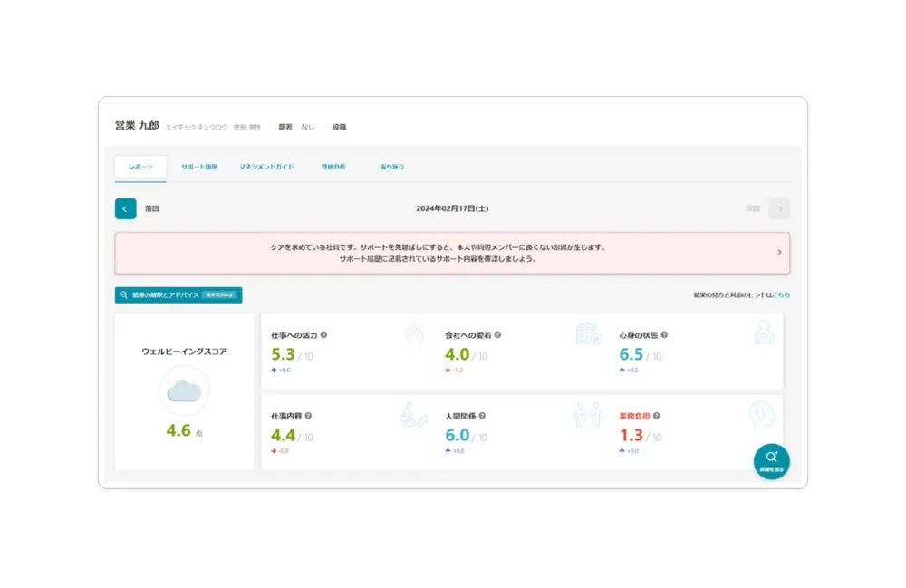The height and width of the screenshot is (588, 906).
Task: Click the building icon in 会社への愛着 card
Action: [x=588, y=333]
